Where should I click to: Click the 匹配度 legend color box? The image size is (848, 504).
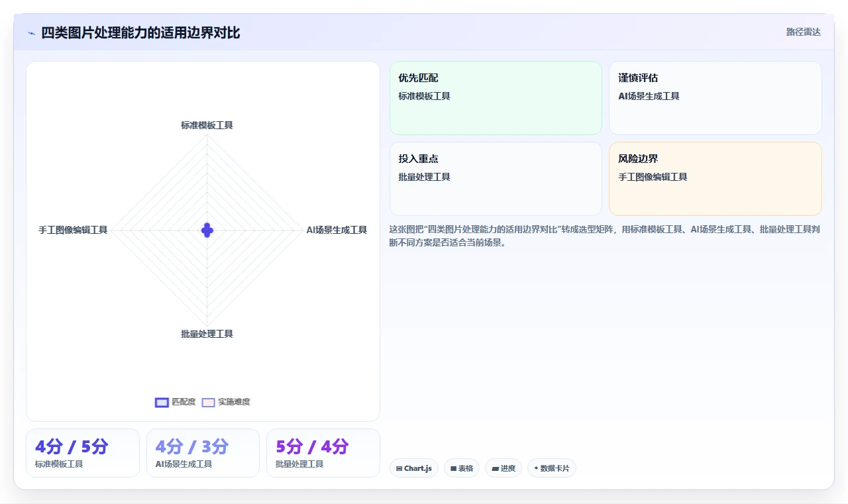coord(162,402)
